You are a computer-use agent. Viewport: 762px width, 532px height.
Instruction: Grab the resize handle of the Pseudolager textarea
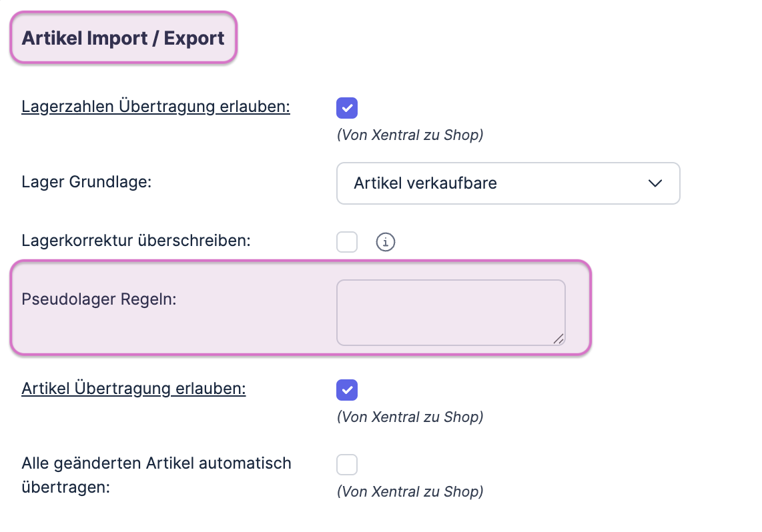tap(558, 339)
